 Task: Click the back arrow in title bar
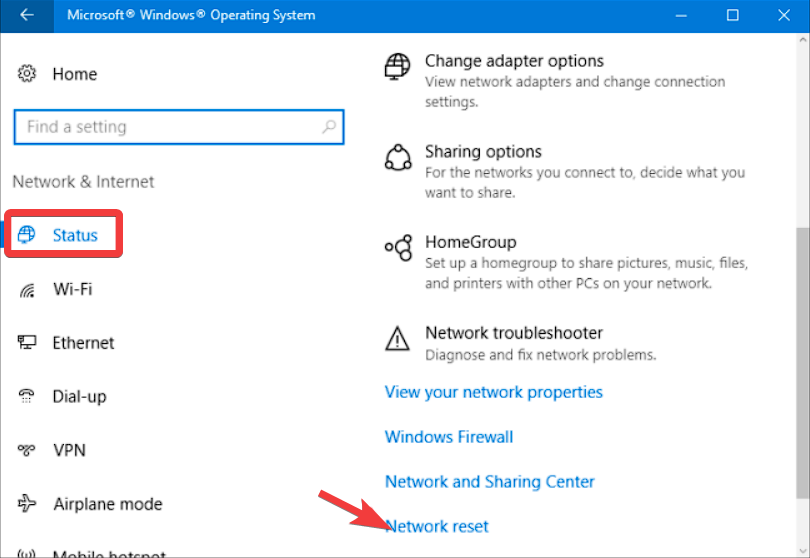[x=27, y=15]
